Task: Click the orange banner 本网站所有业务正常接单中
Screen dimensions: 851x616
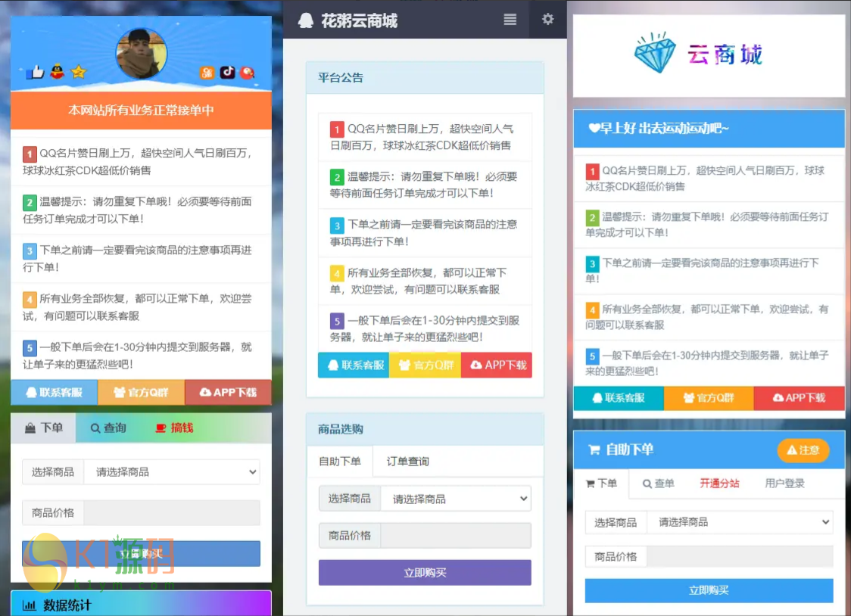Action: tap(141, 110)
